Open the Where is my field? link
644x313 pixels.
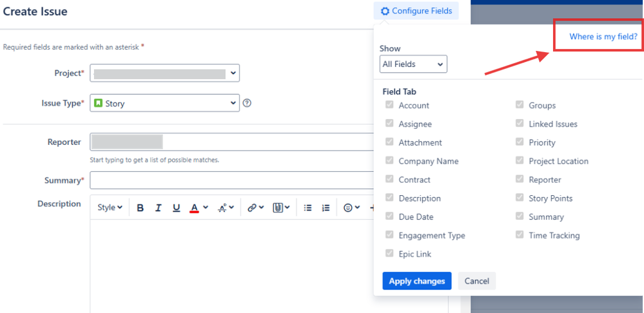tap(603, 37)
